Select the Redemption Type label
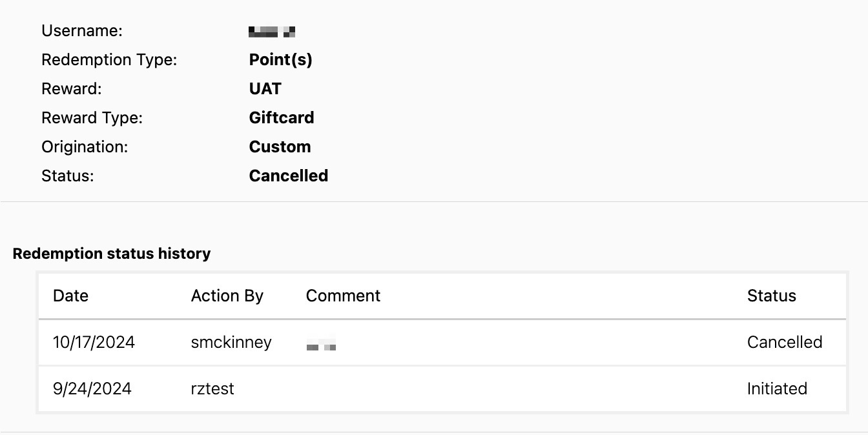 coord(109,59)
